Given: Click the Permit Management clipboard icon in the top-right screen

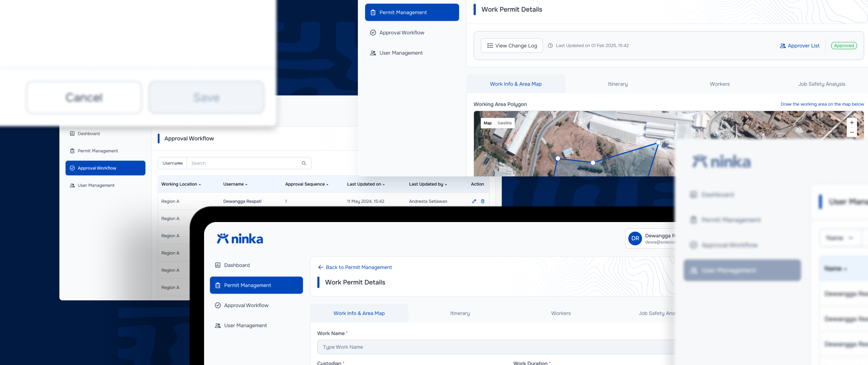Looking at the screenshot, I should coord(373,13).
